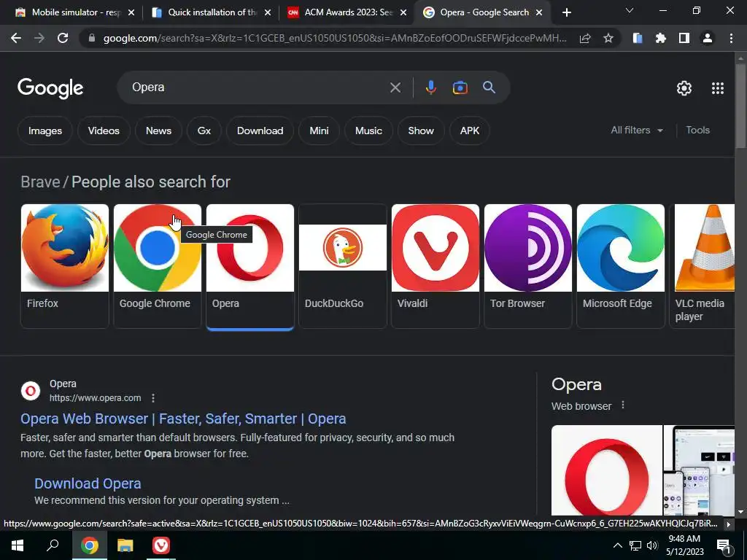The width and height of the screenshot is (747, 560).
Task: Launch Vivaldi from the taskbar
Action: (x=161, y=545)
